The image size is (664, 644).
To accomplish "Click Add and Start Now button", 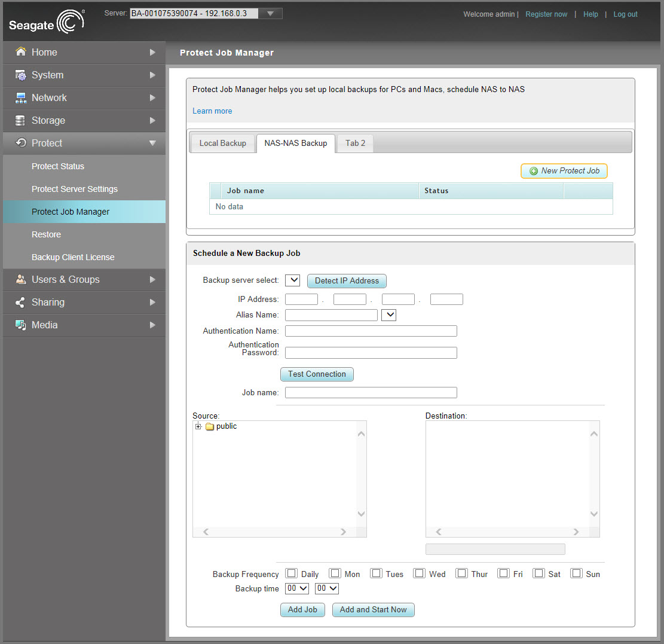I will tap(373, 610).
